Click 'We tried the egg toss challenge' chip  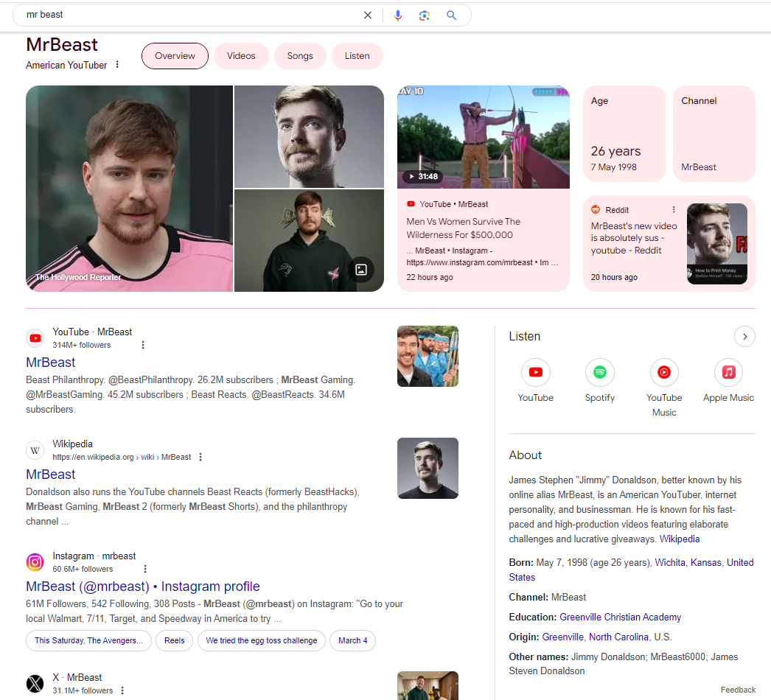tap(262, 640)
